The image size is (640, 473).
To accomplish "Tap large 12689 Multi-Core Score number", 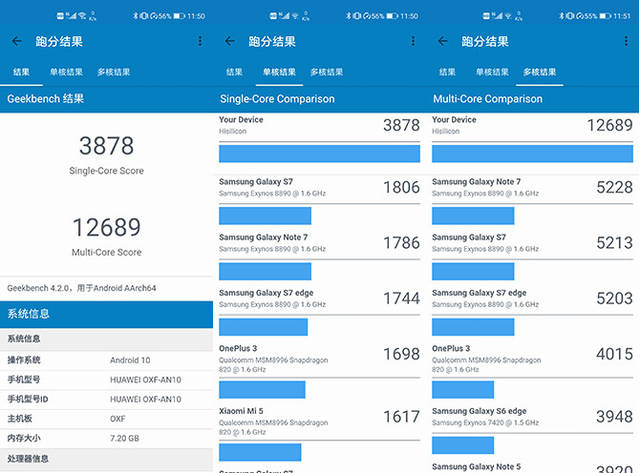I will (x=107, y=227).
